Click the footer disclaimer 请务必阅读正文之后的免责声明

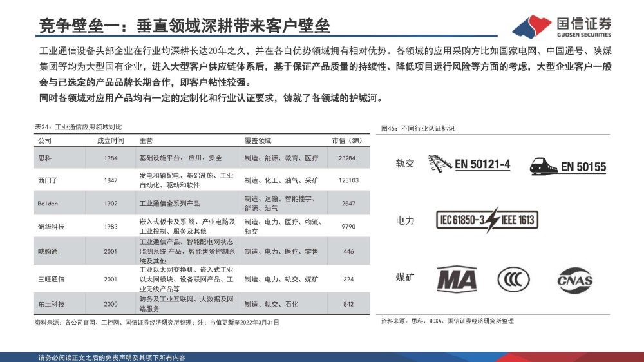coord(111,357)
